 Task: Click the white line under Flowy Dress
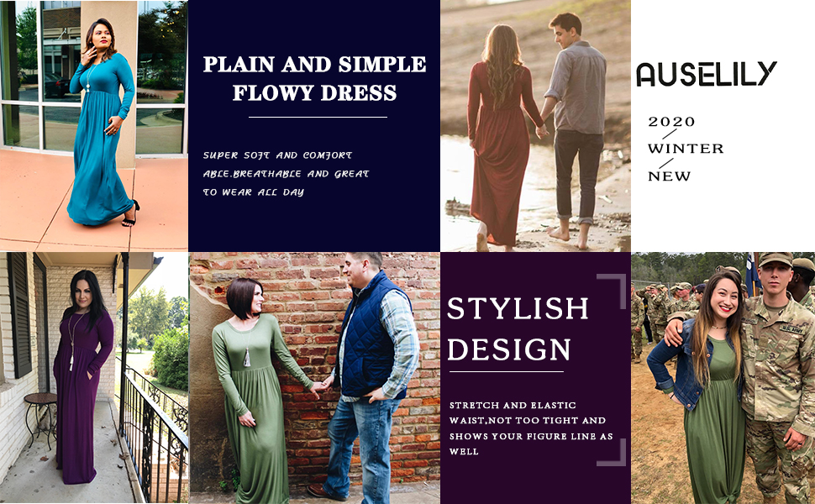[318, 118]
